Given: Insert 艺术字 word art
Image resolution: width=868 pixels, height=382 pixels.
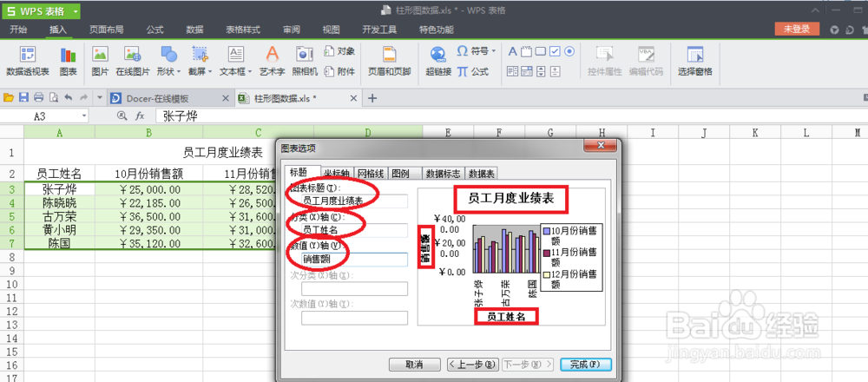Looking at the screenshot, I should point(272,61).
